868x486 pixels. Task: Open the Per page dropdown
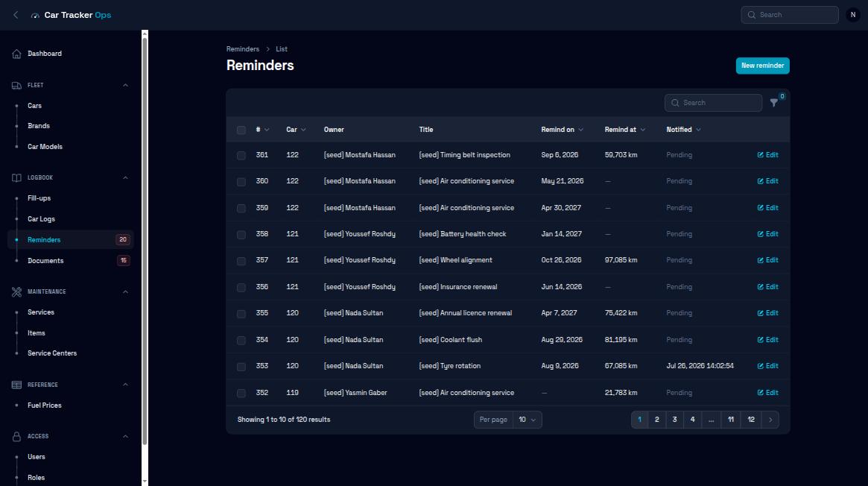527,420
